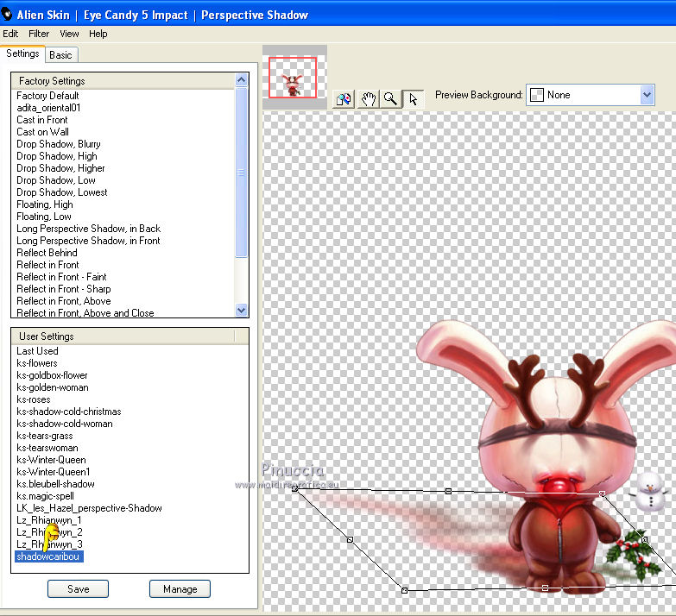
Task: Select the ks-tears-grass user setting
Action: click(44, 436)
